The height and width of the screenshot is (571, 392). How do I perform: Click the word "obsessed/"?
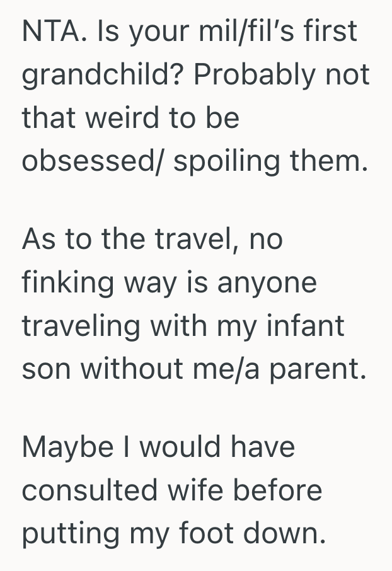click(93, 161)
